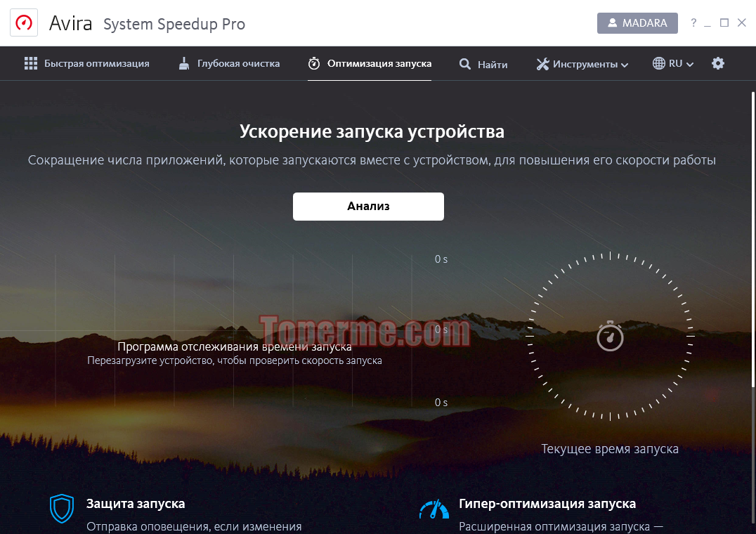Open settings with the gear icon

(x=718, y=64)
